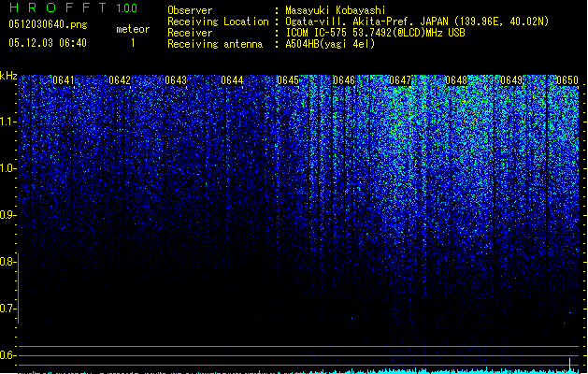Click the Receiver label
The image size is (588, 374).
pos(190,33)
